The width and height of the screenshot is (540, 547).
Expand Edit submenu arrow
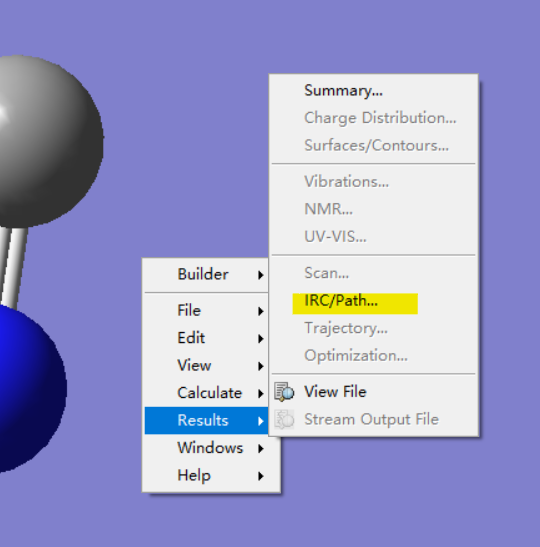[x=261, y=338]
